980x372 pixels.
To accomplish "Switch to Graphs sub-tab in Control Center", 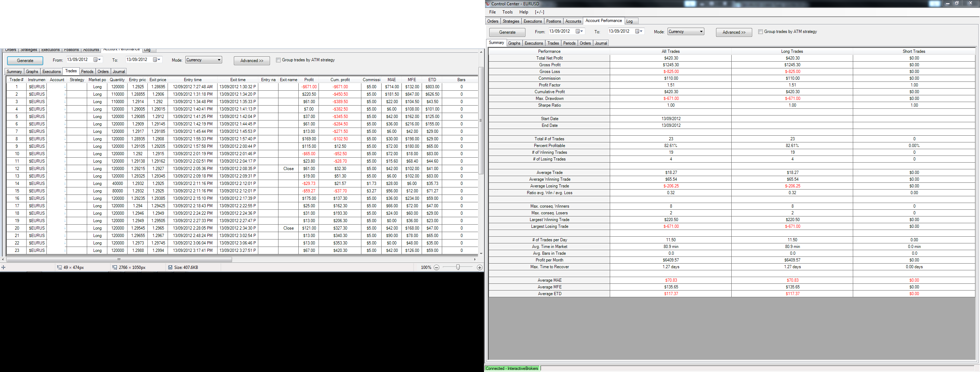I will (x=514, y=43).
